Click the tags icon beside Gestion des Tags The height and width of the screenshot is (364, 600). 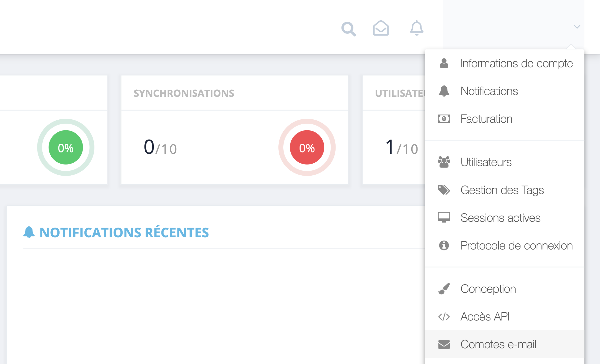(x=444, y=190)
